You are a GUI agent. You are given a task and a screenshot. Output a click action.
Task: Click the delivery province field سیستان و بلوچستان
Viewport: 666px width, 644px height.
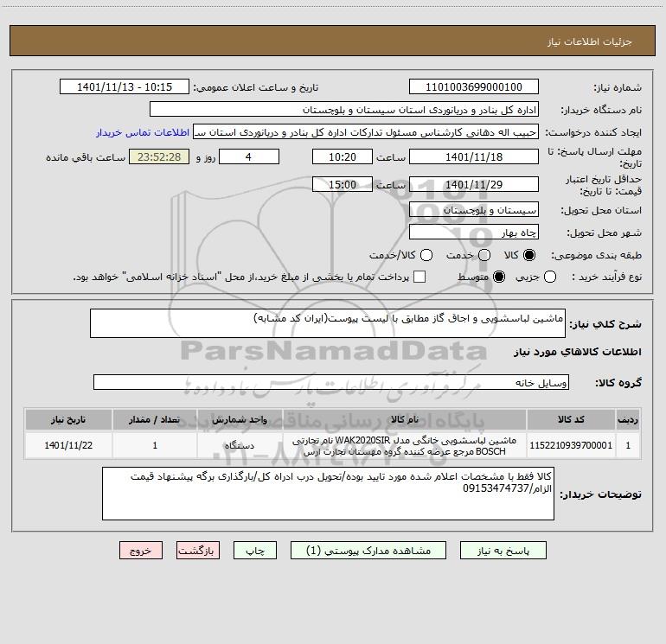coord(474,210)
